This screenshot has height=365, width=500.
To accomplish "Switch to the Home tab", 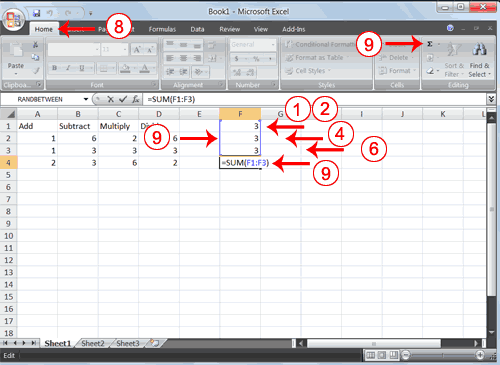I will (x=44, y=29).
